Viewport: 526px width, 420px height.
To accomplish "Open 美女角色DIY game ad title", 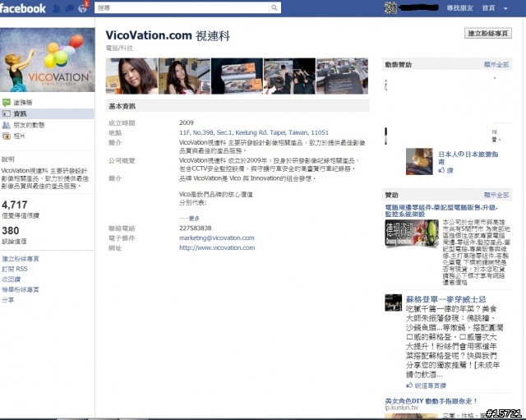I will [431, 401].
